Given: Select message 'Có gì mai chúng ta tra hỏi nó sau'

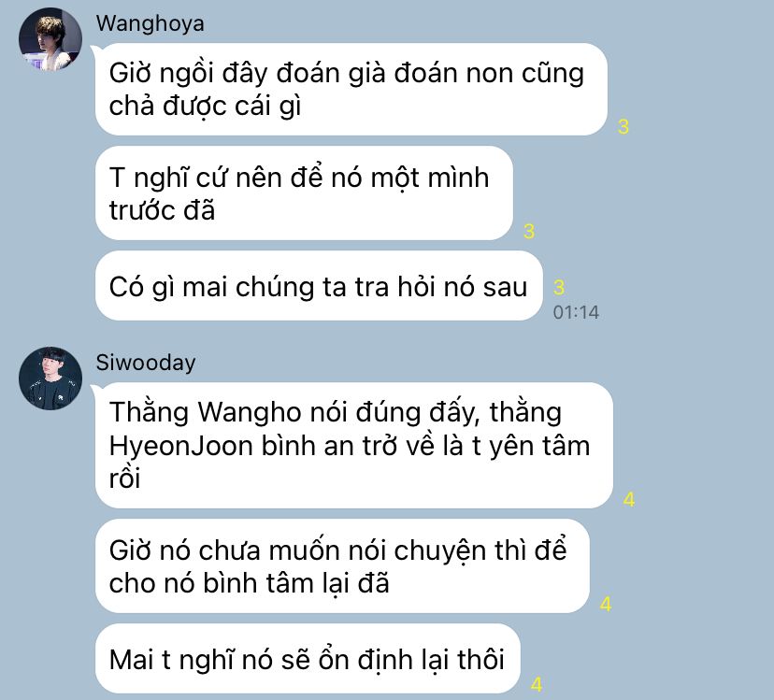Looking at the screenshot, I should point(319,286).
